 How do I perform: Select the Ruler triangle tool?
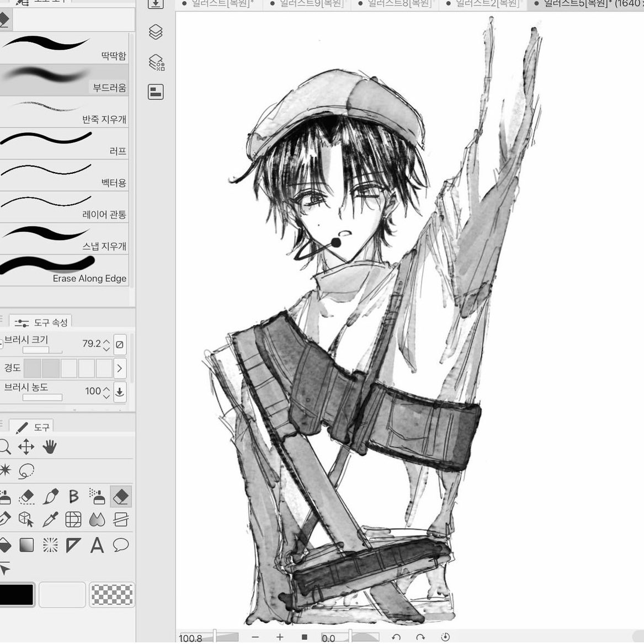coord(73,545)
